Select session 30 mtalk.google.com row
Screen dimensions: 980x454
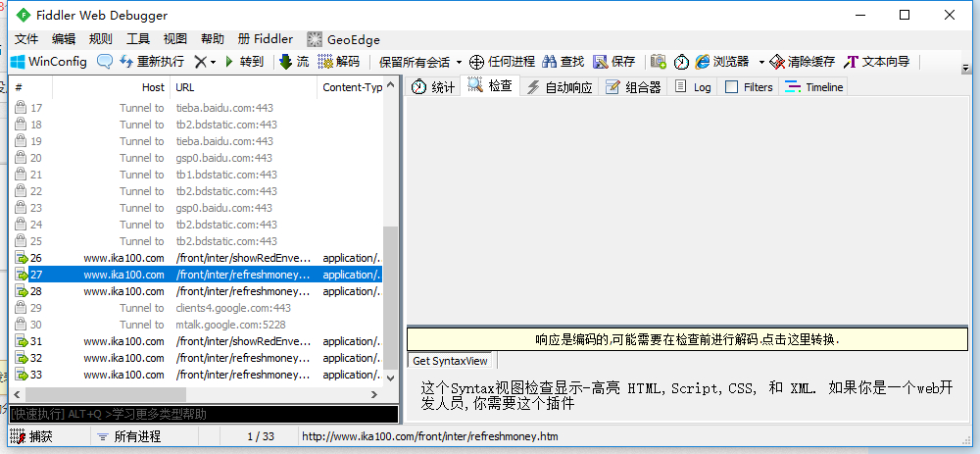196,325
